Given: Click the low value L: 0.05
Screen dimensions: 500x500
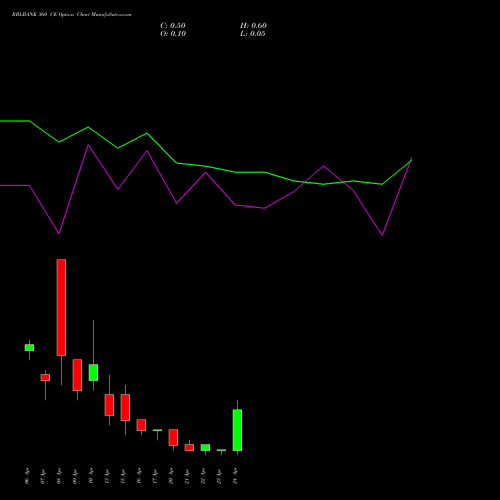Looking at the screenshot, I should point(253,34).
